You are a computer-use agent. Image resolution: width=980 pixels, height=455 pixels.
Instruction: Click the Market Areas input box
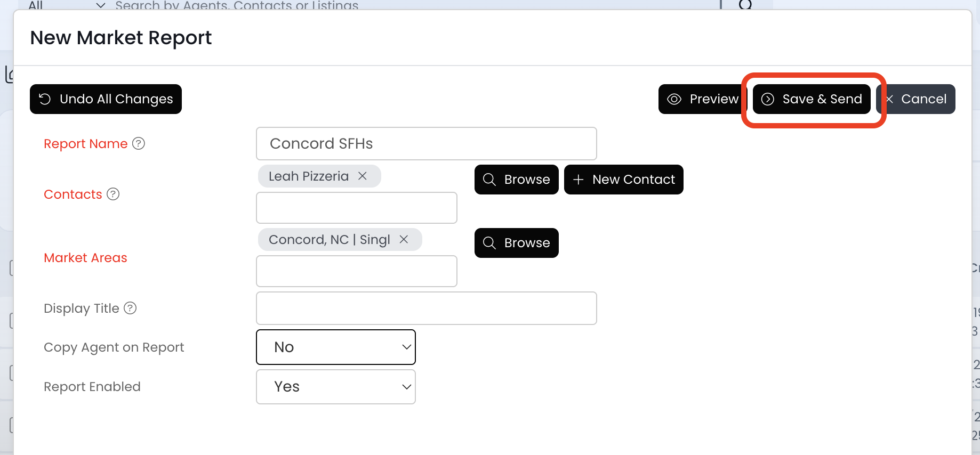[356, 271]
